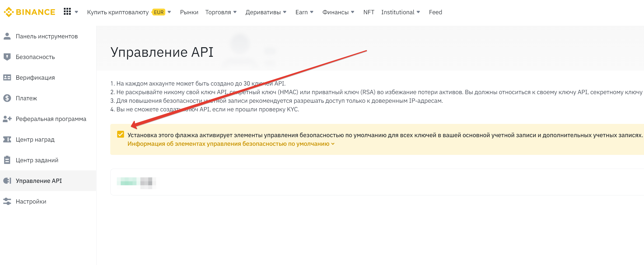Open Купить криптовалюту menu
644x265 pixels.
(x=118, y=12)
